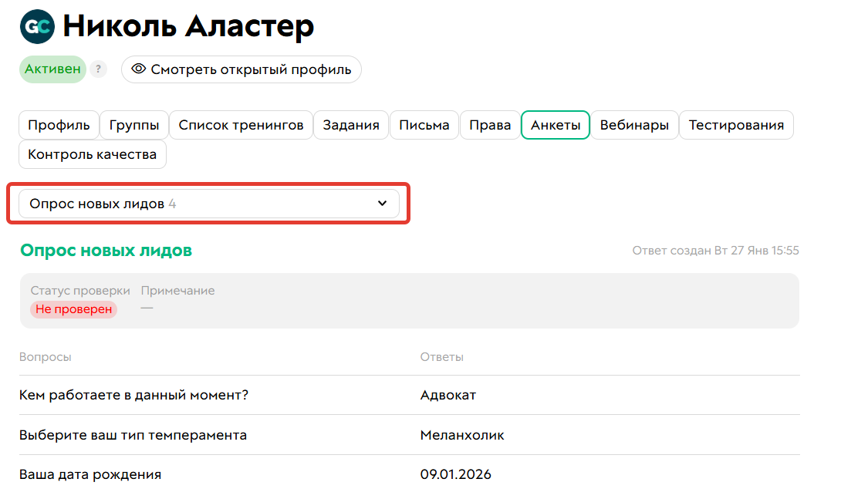Click Смотреть открытый профиль button
Image resolution: width=868 pixels, height=499 pixels.
pyautogui.click(x=240, y=69)
